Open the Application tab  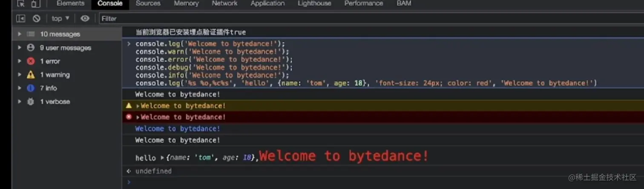click(x=267, y=3)
